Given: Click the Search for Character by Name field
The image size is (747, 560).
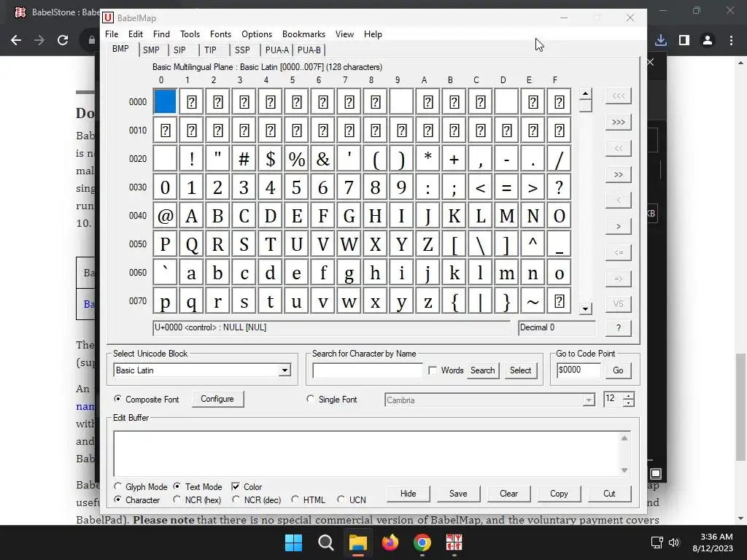Looking at the screenshot, I should tap(368, 370).
